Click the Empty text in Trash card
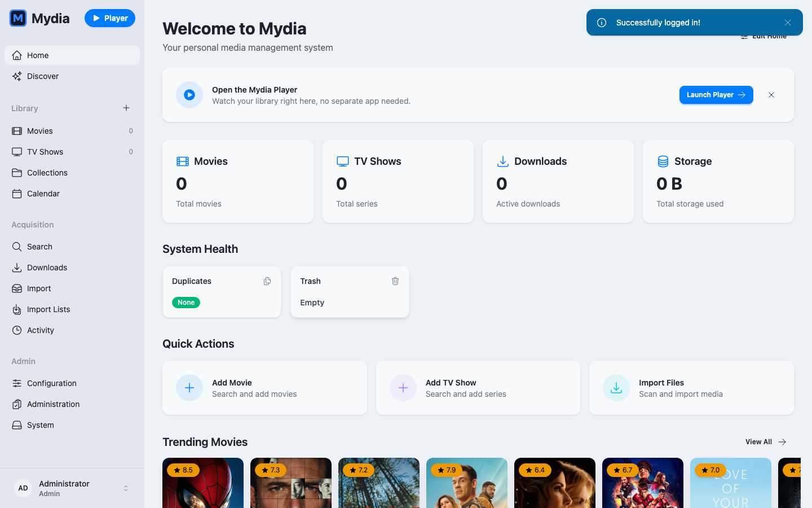This screenshot has height=508, width=812. pos(312,303)
